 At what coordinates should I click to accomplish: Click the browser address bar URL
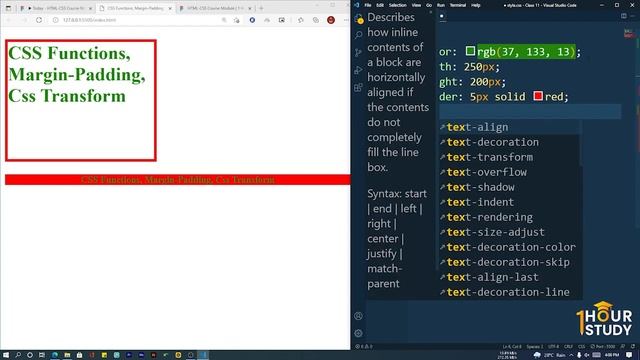[89, 20]
